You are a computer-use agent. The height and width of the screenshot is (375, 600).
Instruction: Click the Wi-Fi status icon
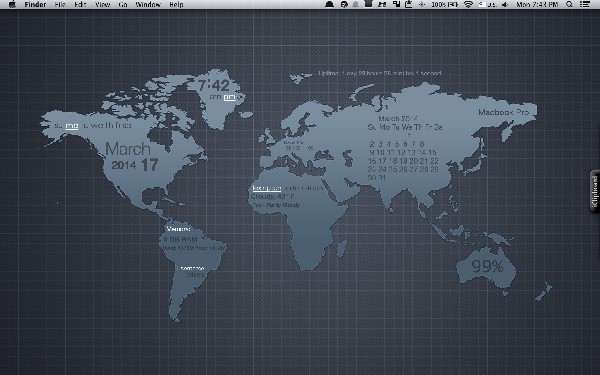[x=468, y=5]
